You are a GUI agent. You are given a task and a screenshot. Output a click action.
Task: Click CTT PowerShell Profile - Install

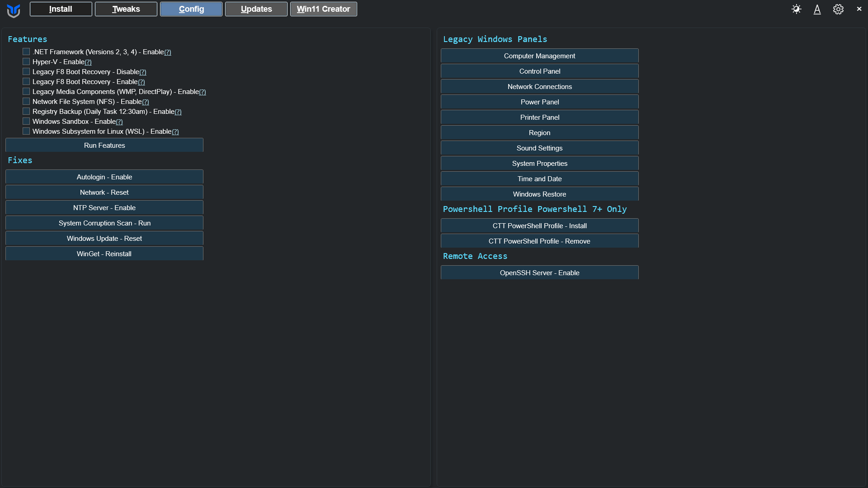coord(540,226)
